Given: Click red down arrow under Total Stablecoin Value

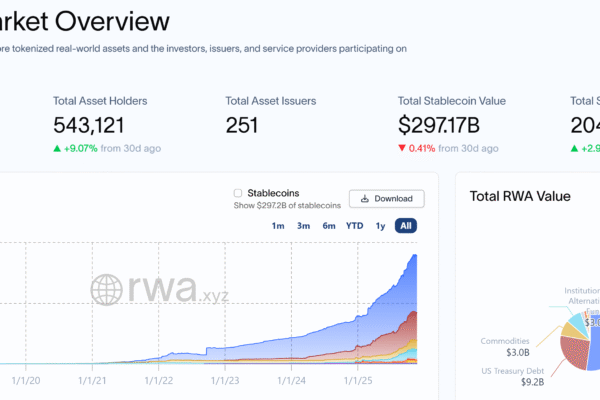Looking at the screenshot, I should click(x=403, y=149).
